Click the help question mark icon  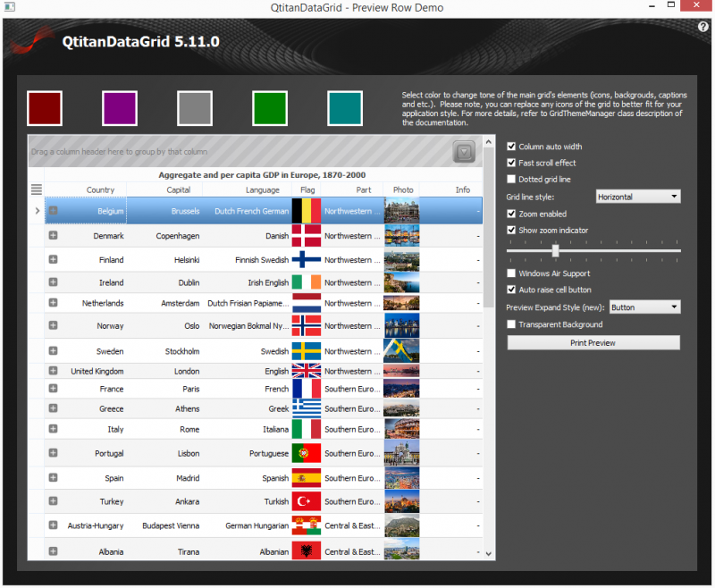[x=703, y=27]
